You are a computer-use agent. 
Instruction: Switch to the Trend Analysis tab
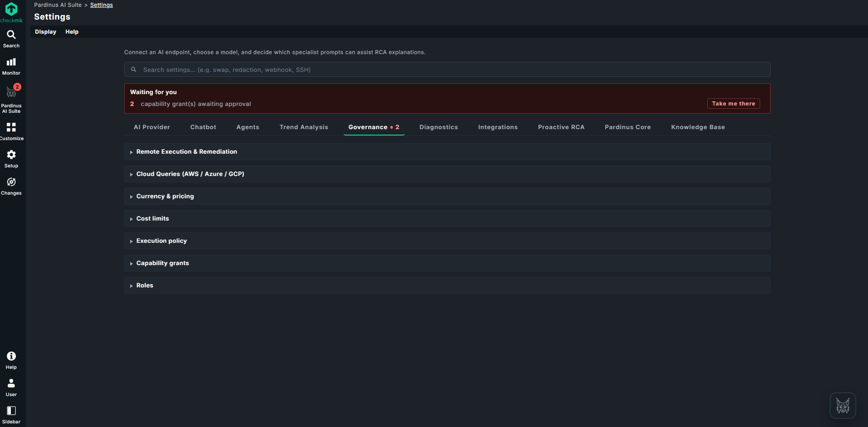pyautogui.click(x=304, y=127)
